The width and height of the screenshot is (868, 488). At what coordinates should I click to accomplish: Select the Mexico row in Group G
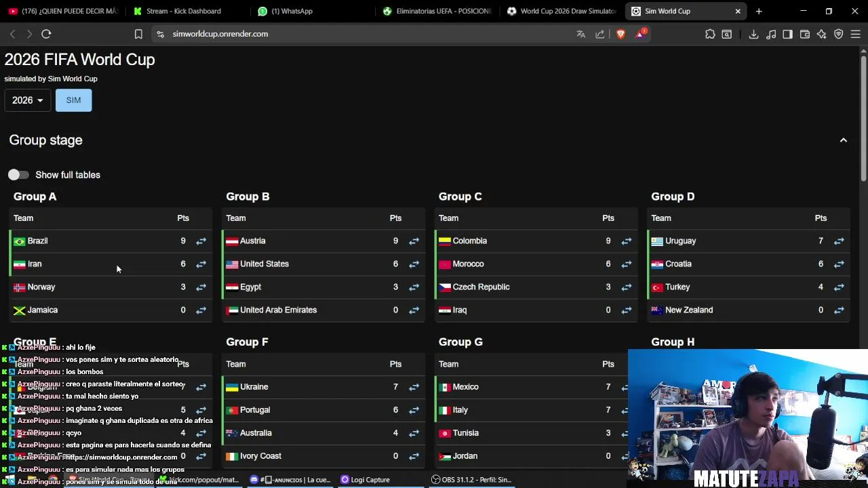tap(531, 387)
